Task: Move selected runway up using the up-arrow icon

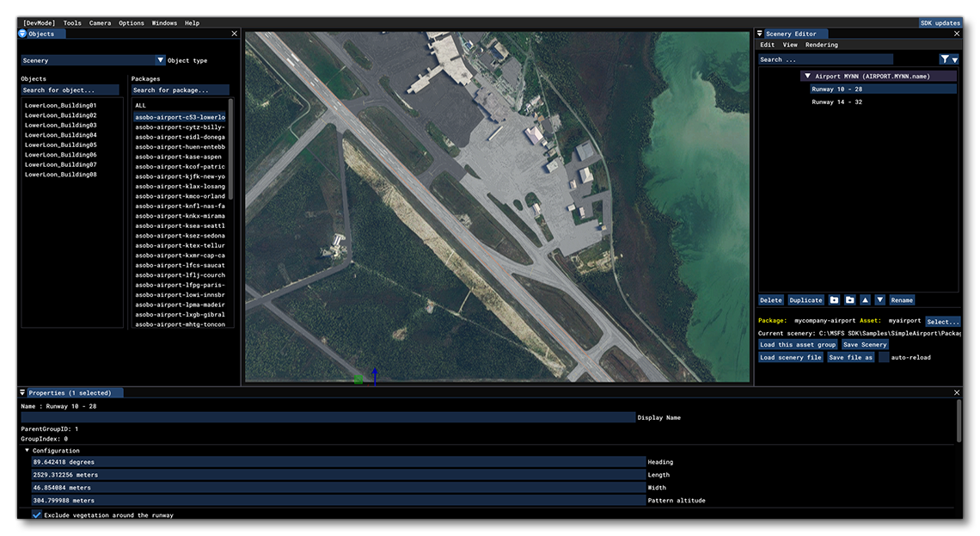Action: pos(864,299)
